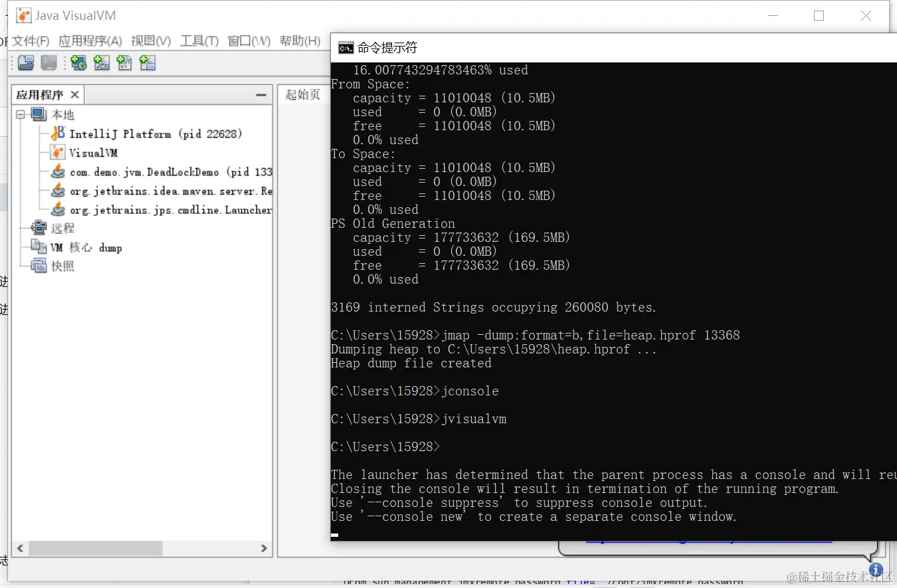Click the Java VisualVM title bar logo
This screenshot has height=588, width=897.
(23, 15)
